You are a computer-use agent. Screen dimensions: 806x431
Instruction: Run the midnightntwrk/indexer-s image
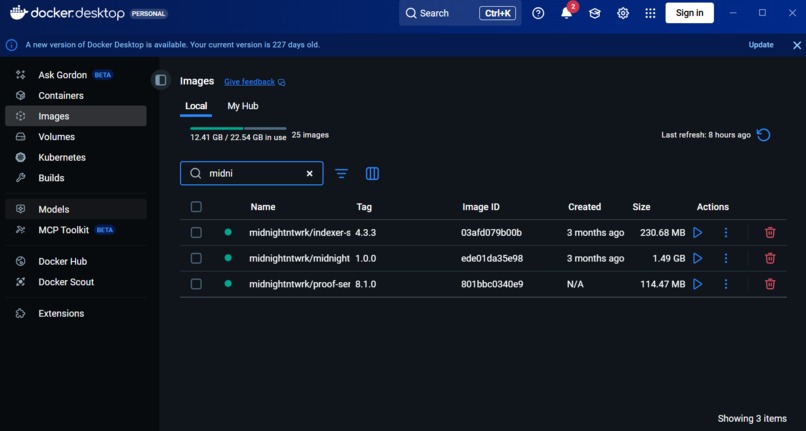pos(698,232)
